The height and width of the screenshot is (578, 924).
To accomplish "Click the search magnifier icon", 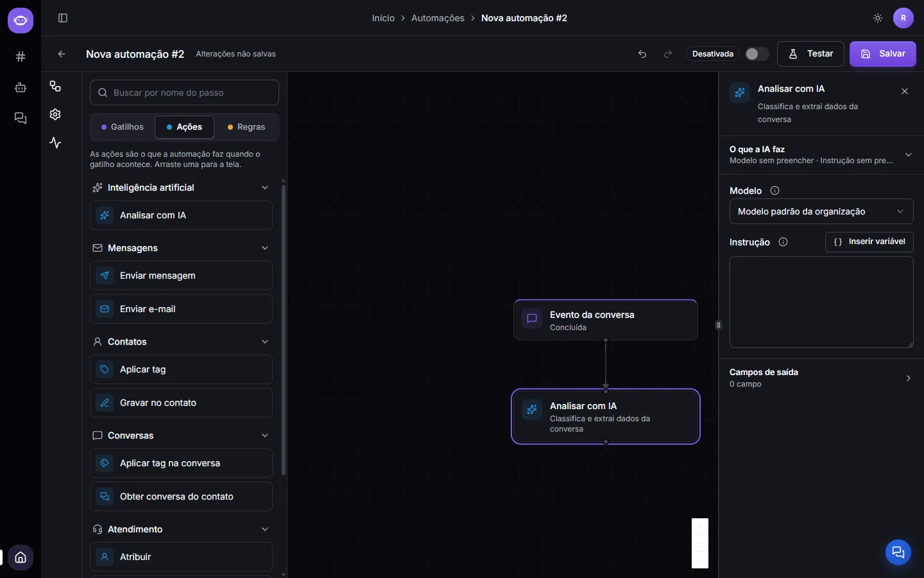I will coord(103,92).
